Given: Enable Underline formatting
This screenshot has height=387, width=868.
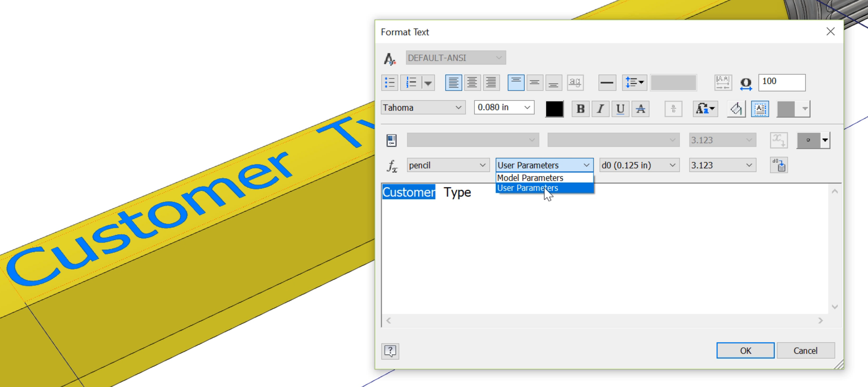Looking at the screenshot, I should pos(620,109).
